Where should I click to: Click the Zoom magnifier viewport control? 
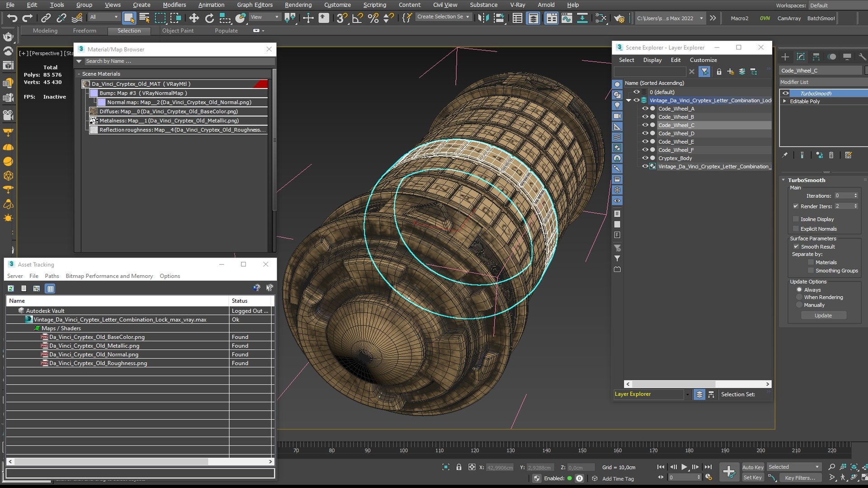click(x=831, y=467)
